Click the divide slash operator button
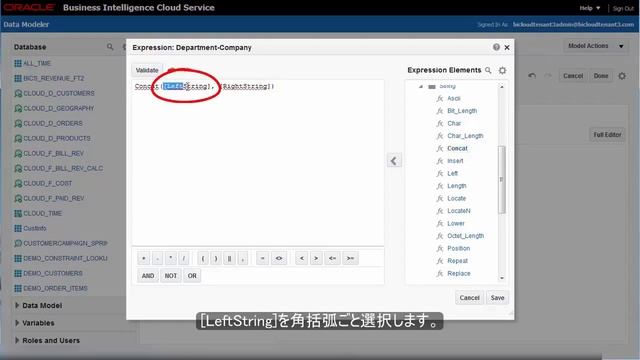The height and width of the screenshot is (360, 640). (184, 258)
